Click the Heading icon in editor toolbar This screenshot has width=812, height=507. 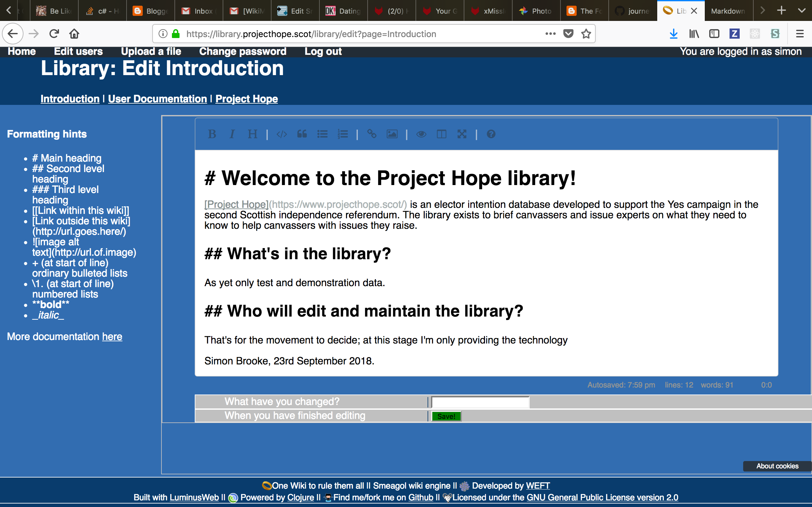coord(252,134)
